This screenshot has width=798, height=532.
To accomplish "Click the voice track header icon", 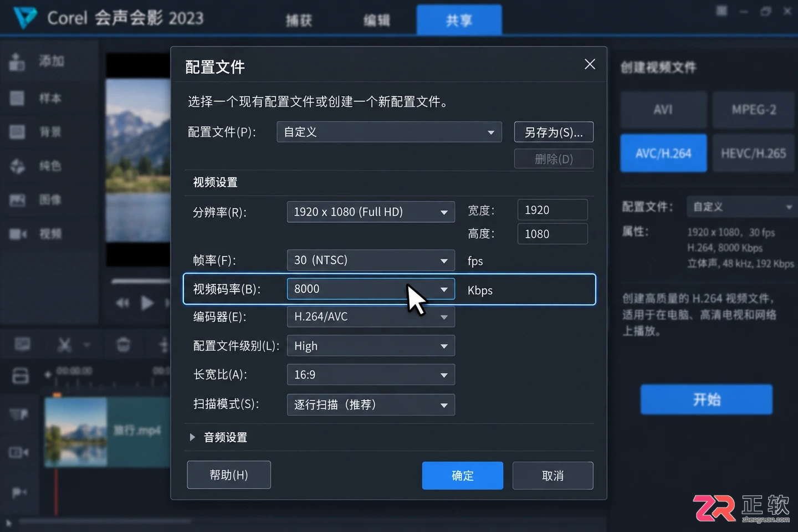I will click(x=19, y=492).
